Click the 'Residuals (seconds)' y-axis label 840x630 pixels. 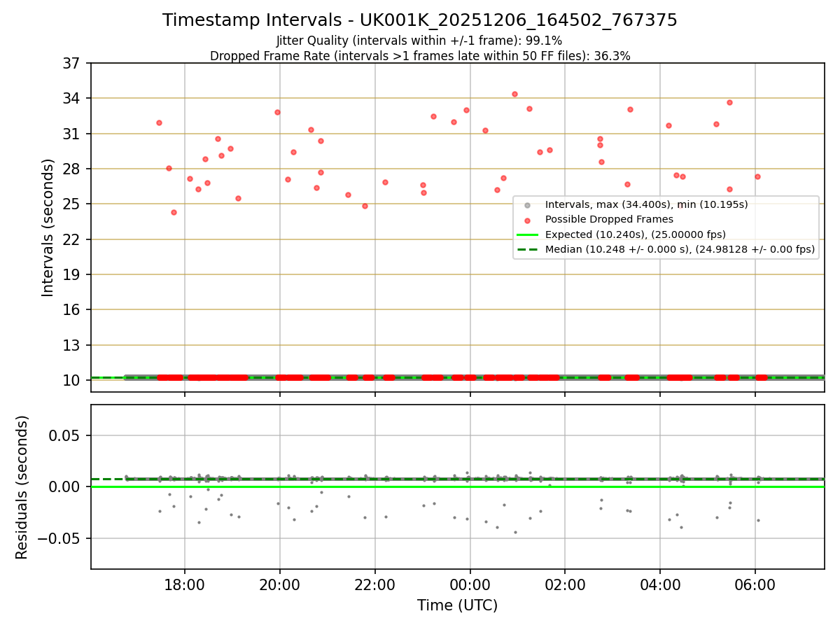22,487
